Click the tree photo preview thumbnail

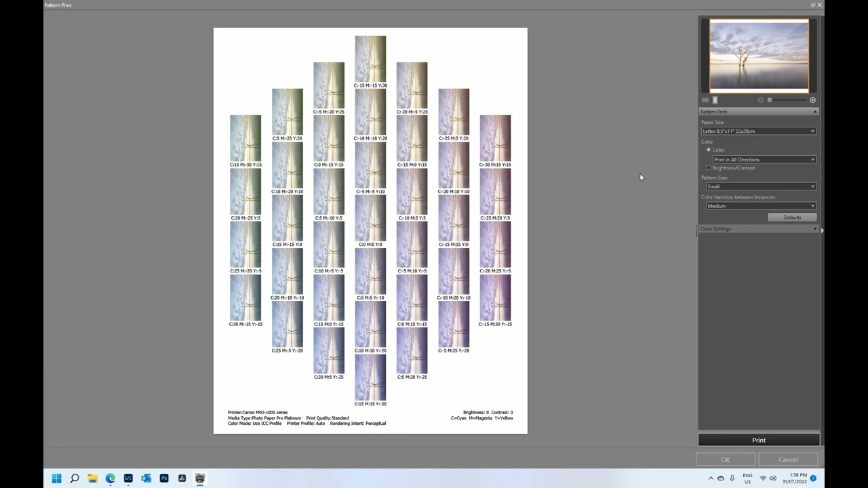click(759, 55)
